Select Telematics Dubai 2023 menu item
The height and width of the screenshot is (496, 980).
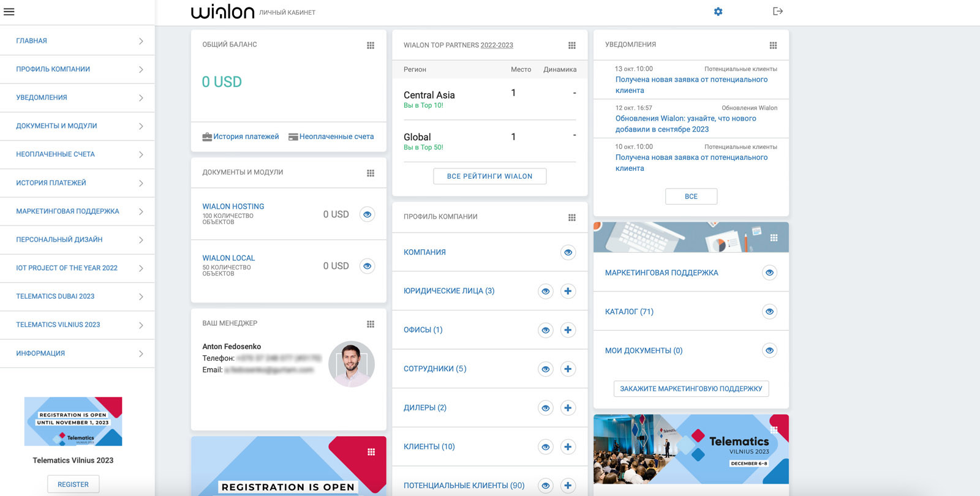(55, 296)
